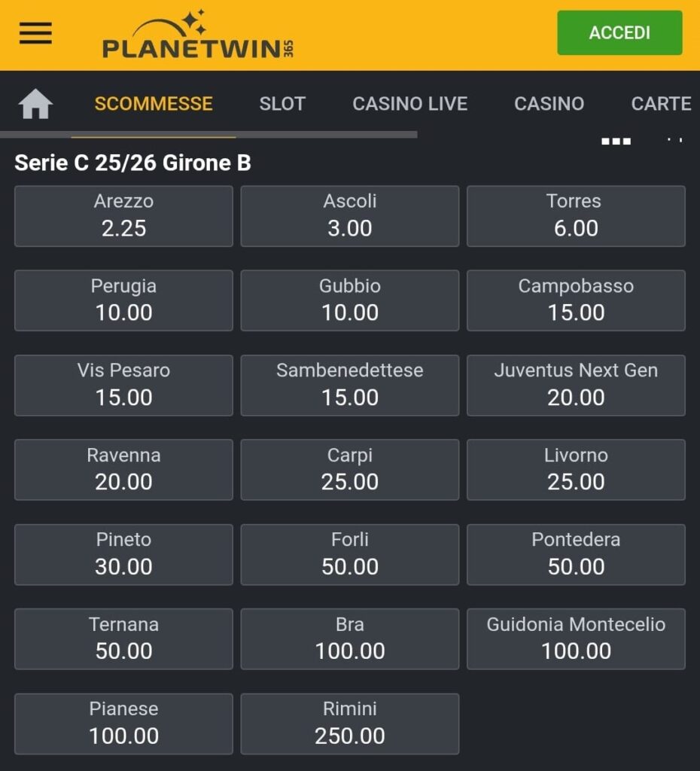Bet on Arezzo at 2.25
The image size is (700, 771).
(123, 216)
